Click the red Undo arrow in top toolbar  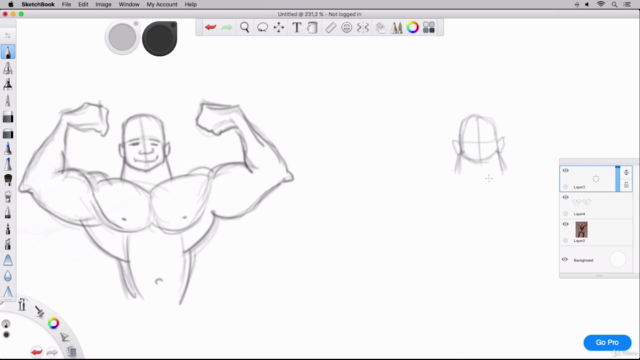(x=211, y=27)
